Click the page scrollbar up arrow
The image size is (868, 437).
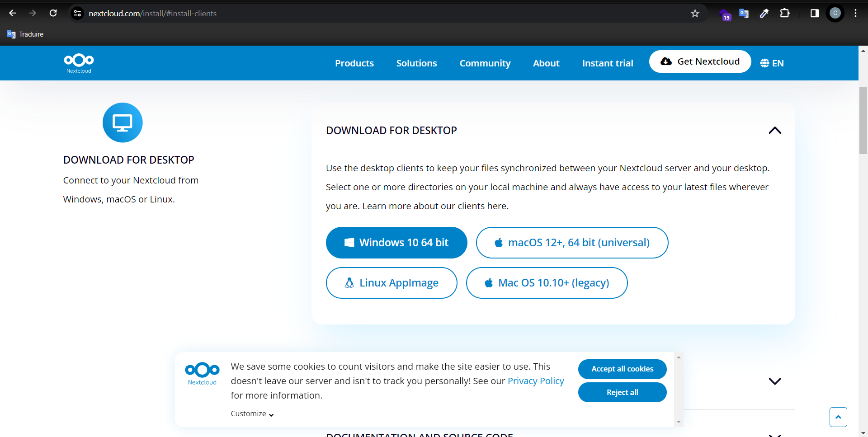pyautogui.click(x=863, y=51)
